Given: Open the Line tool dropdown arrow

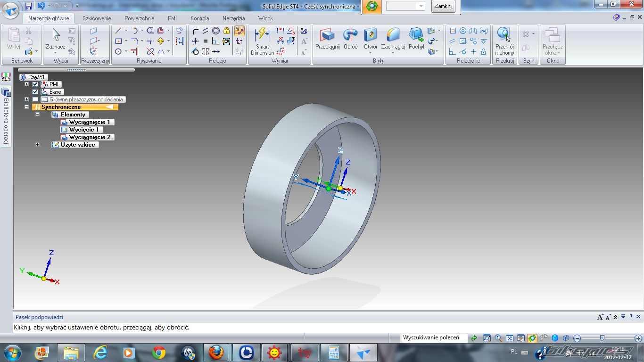Looking at the screenshot, I should (x=126, y=31).
